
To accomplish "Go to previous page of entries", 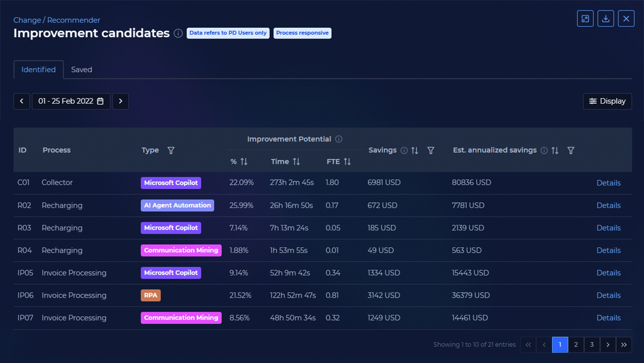I will [x=544, y=345].
